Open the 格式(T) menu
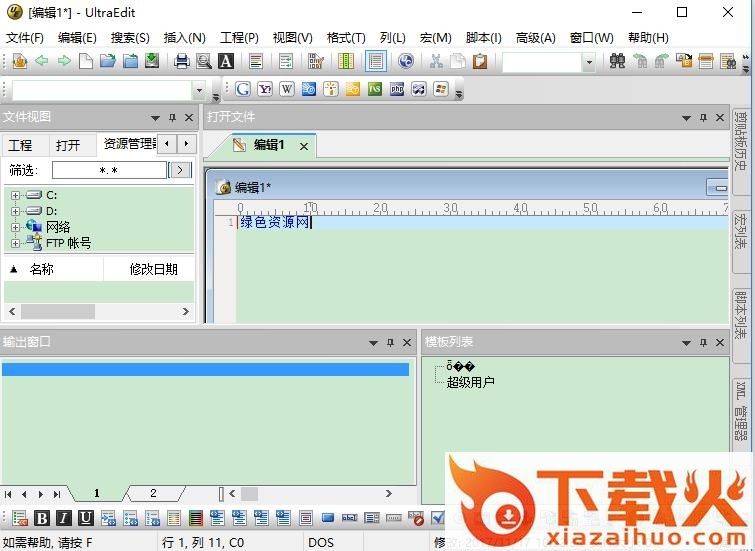 click(346, 38)
